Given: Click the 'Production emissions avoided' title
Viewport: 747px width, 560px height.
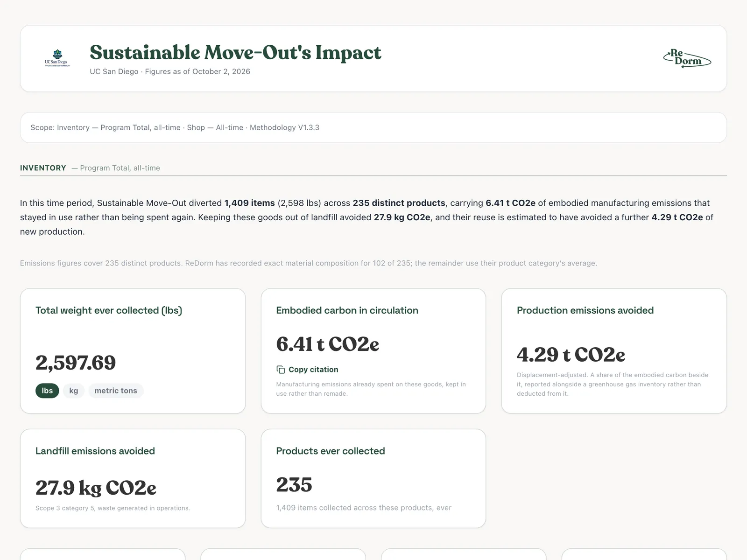Looking at the screenshot, I should pyautogui.click(x=585, y=310).
